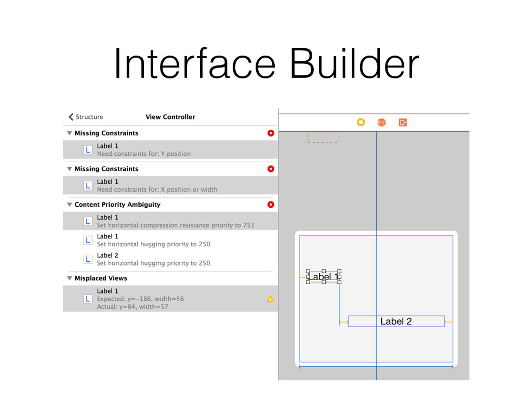Click the Content Priority Ambiguity heading text

click(117, 204)
